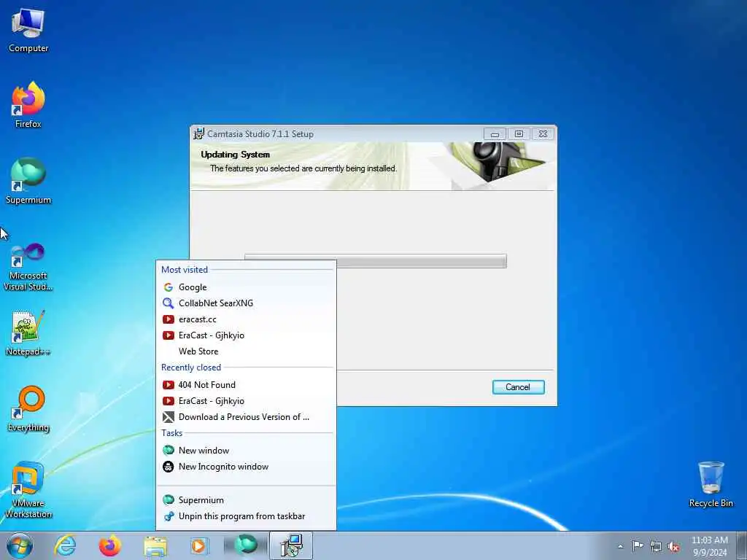The height and width of the screenshot is (560, 747).
Task: Open CollabNet SearXNG from the jump list
Action: tap(246, 303)
